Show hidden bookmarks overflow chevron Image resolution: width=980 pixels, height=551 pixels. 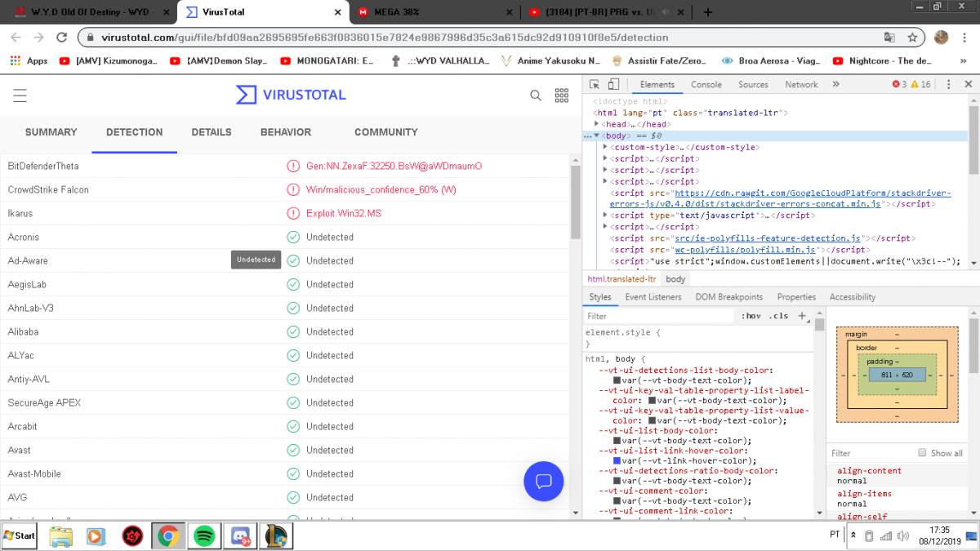click(x=962, y=60)
